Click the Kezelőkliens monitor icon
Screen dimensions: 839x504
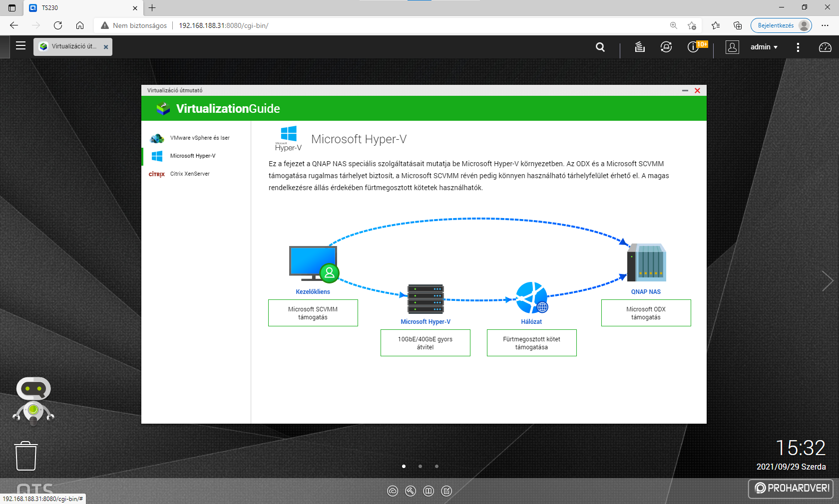coord(314,264)
